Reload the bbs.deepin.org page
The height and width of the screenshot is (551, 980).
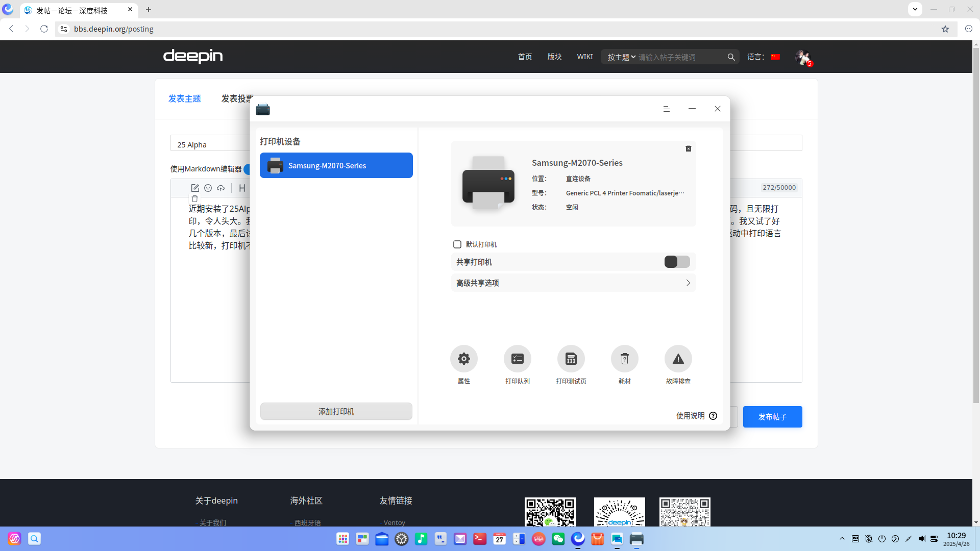[x=44, y=29]
